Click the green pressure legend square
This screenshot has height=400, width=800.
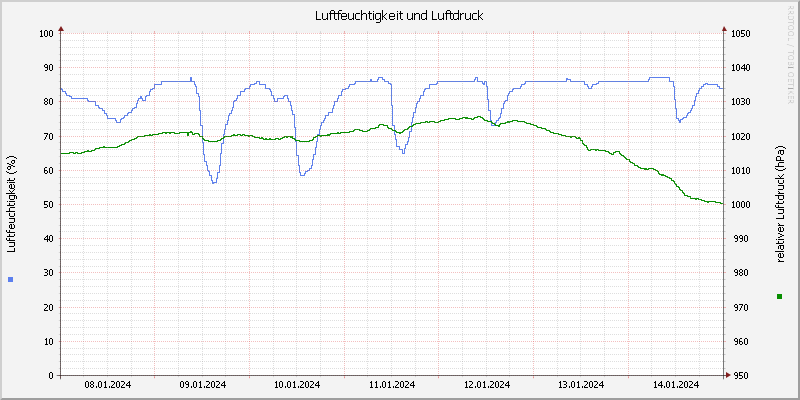tap(779, 296)
